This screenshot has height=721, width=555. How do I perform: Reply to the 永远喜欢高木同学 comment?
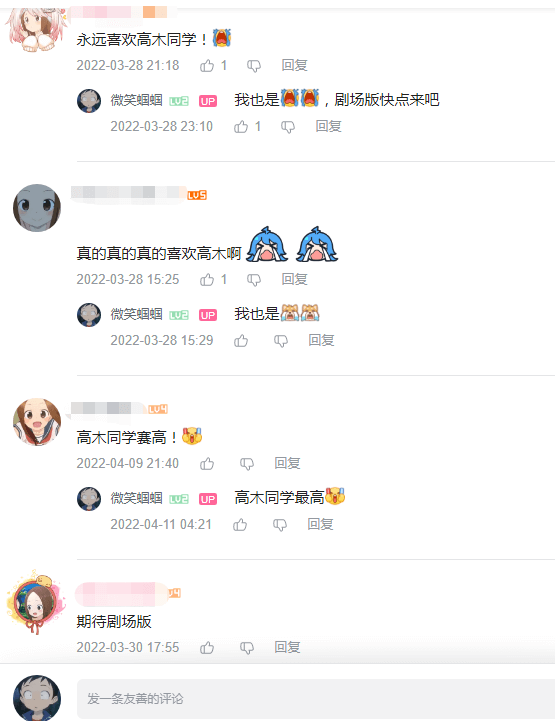point(294,65)
